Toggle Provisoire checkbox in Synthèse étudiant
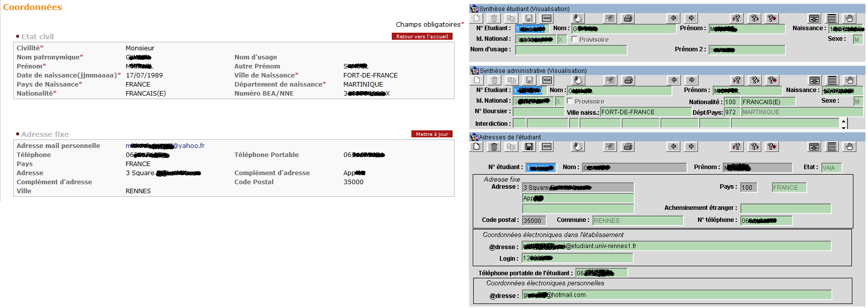The image size is (868, 308). [x=574, y=39]
